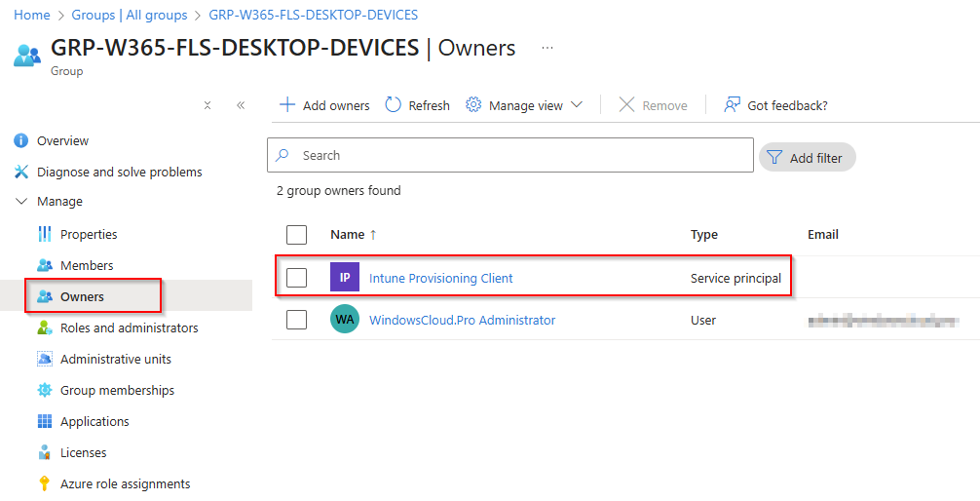Click the Licenses icon in sidebar
980x501 pixels.
click(x=44, y=452)
